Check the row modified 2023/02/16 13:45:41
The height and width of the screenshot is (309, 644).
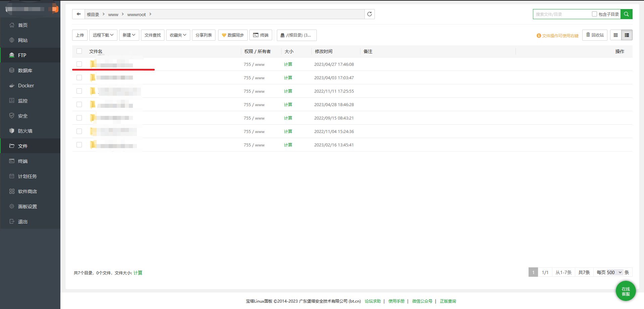click(x=79, y=145)
